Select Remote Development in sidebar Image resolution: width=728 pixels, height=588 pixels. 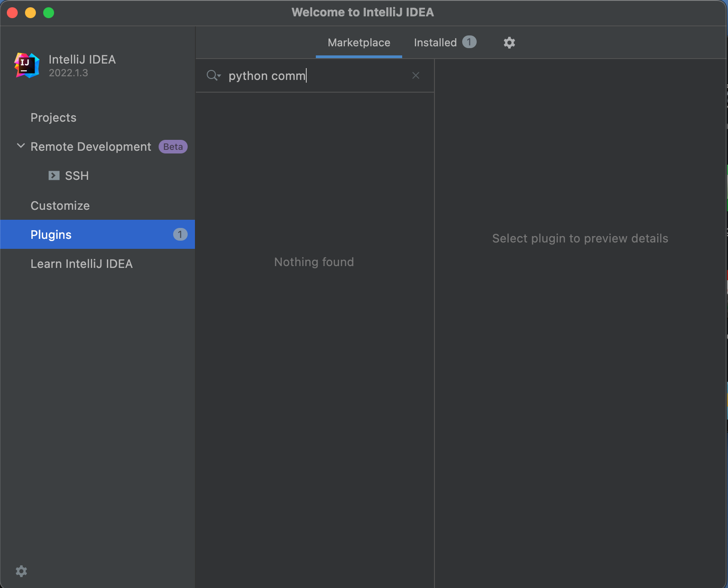coord(90,147)
